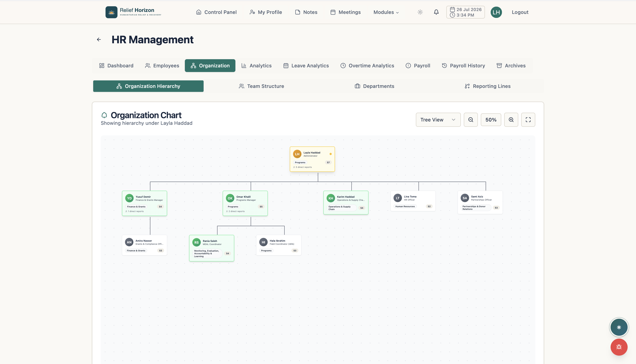
Task: Open the Tree View dropdown
Action: click(x=438, y=120)
